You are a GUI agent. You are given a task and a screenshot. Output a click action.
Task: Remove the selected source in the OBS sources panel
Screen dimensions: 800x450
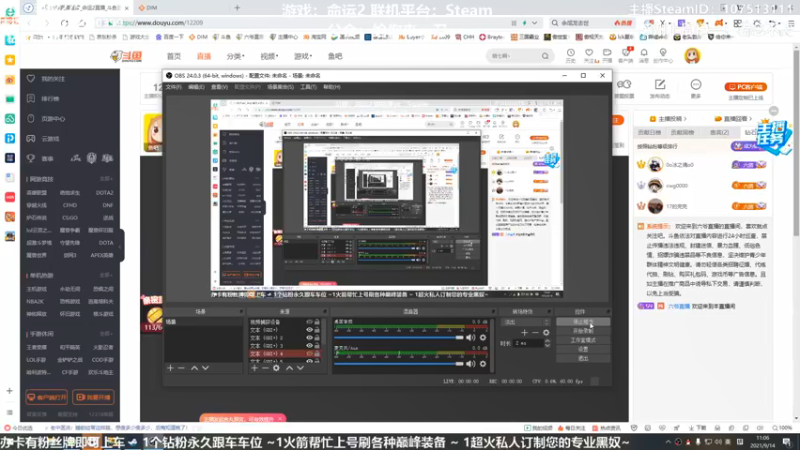[x=265, y=368]
